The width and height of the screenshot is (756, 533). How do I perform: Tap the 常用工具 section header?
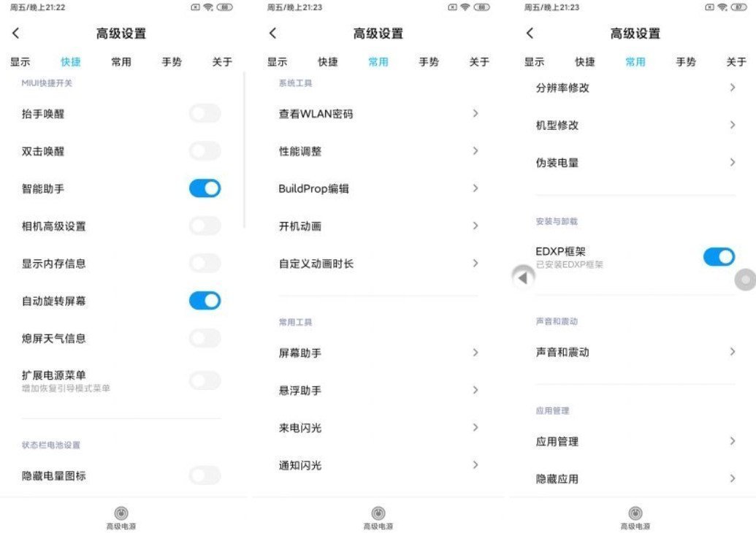(x=295, y=322)
